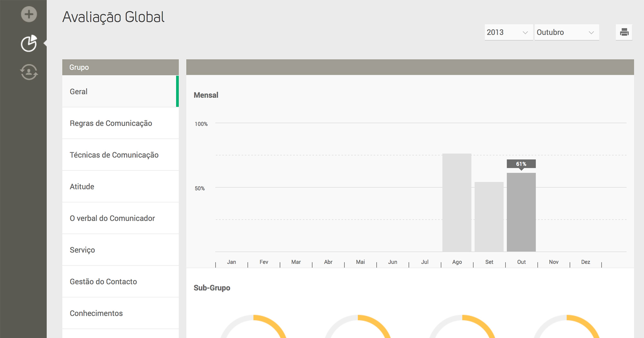Click the Ago bar in monthly chart
The height and width of the screenshot is (338, 644).
tap(457, 202)
